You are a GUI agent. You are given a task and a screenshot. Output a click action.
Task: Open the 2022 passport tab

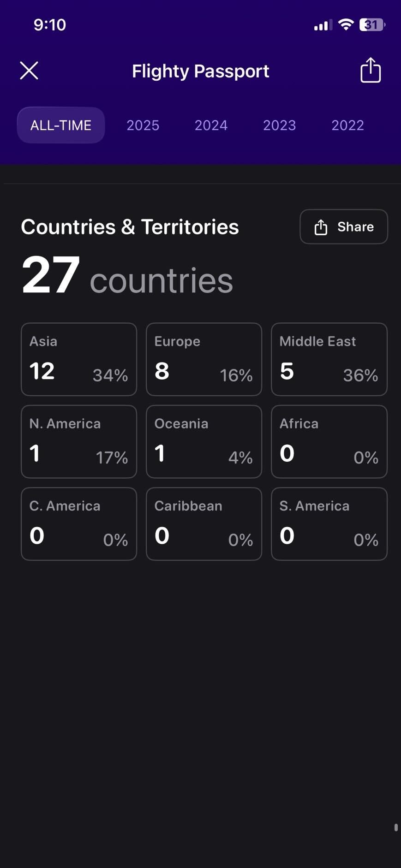tap(347, 125)
